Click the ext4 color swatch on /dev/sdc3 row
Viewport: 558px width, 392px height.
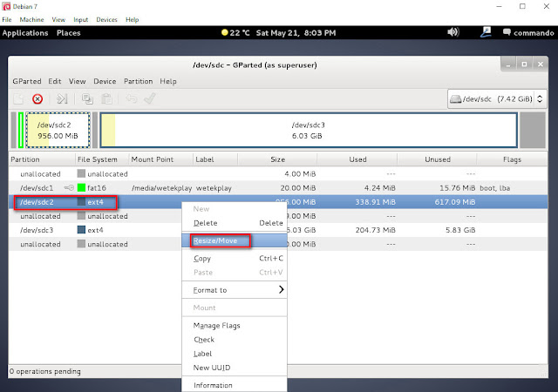pyautogui.click(x=81, y=230)
